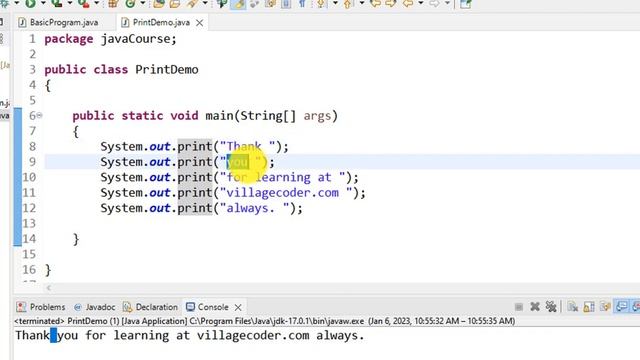Click the "always. " string on line 12

(x=256, y=208)
